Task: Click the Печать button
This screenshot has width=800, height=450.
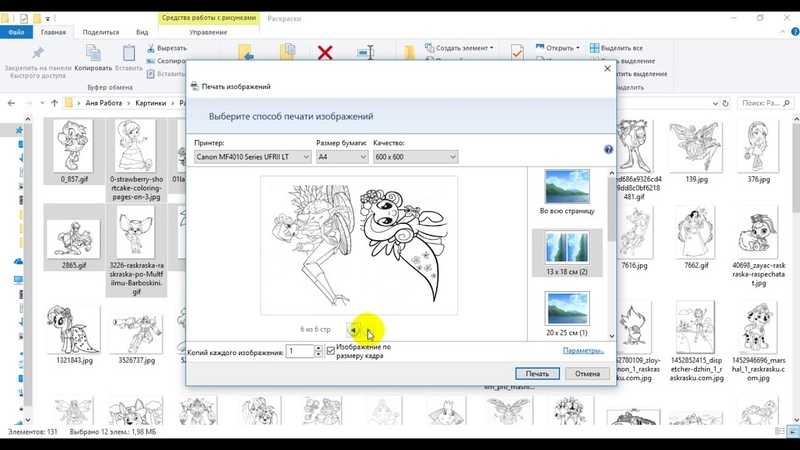Action: [x=537, y=373]
